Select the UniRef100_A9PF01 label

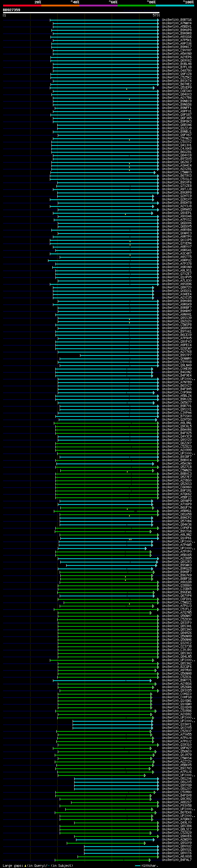point(177,111)
